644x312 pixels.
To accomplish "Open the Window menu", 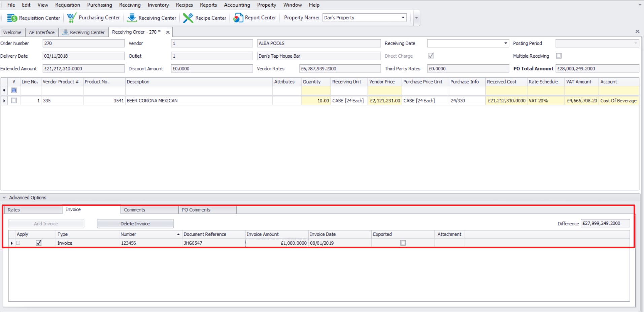I will click(x=293, y=5).
